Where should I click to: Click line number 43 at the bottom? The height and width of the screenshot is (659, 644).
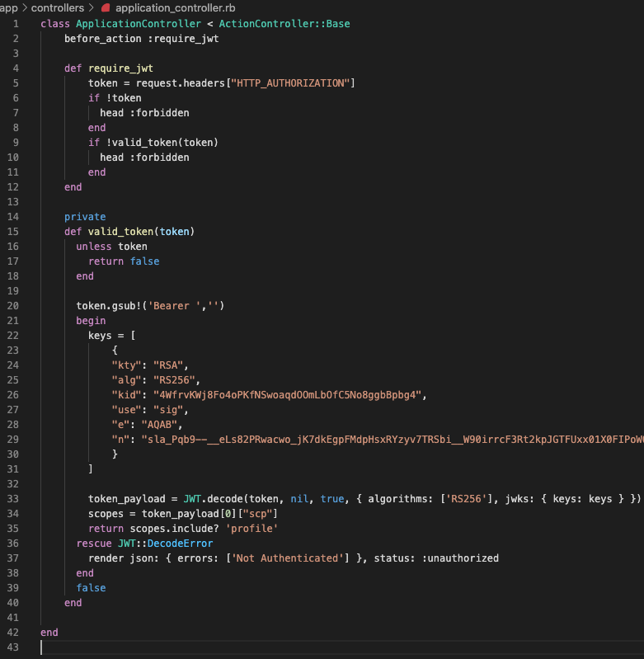pyautogui.click(x=13, y=647)
